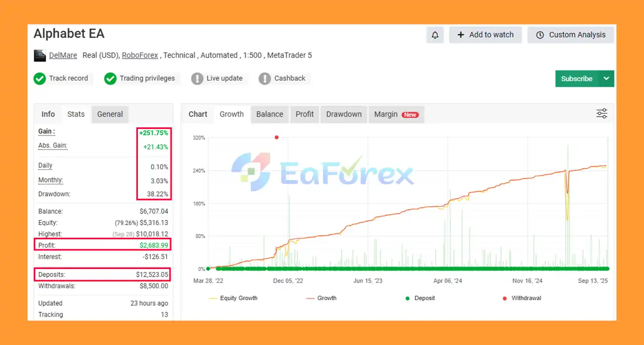644x345 pixels.
Task: Click the Track record green checkmark
Action: [40, 79]
